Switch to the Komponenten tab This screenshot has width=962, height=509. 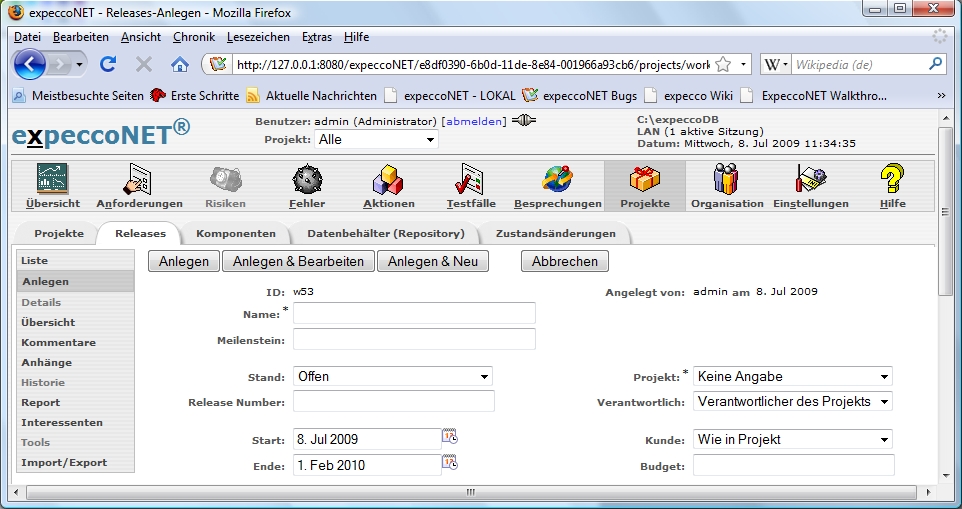pos(235,234)
